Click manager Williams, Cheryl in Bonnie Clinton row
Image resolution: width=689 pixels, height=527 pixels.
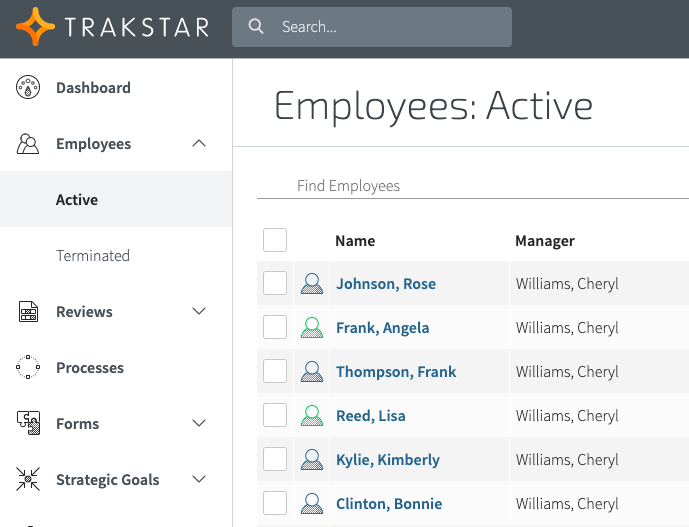tap(567, 504)
